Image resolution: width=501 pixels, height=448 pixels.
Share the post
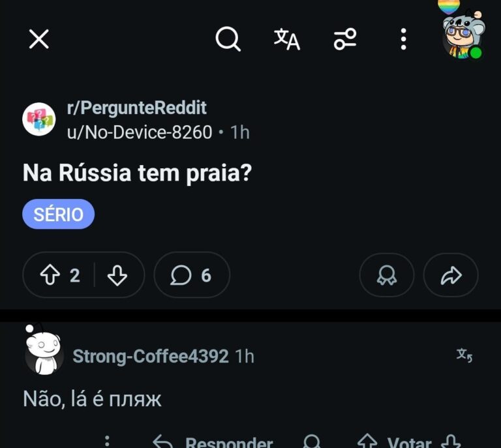(451, 276)
